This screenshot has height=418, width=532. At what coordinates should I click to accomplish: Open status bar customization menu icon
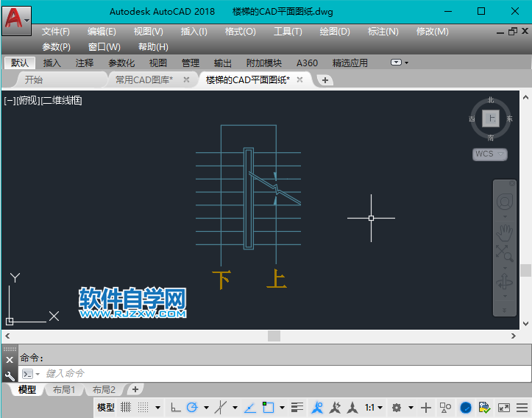click(522, 407)
